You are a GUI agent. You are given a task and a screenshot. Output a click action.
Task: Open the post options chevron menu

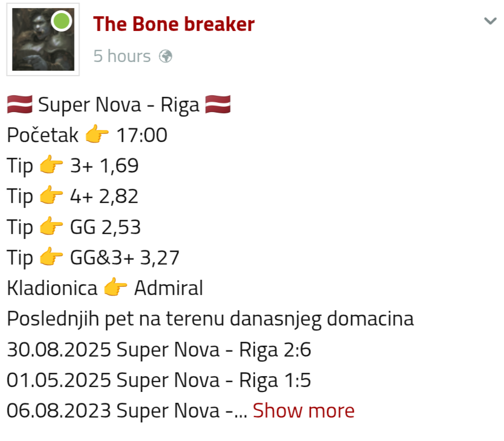pyautogui.click(x=490, y=21)
